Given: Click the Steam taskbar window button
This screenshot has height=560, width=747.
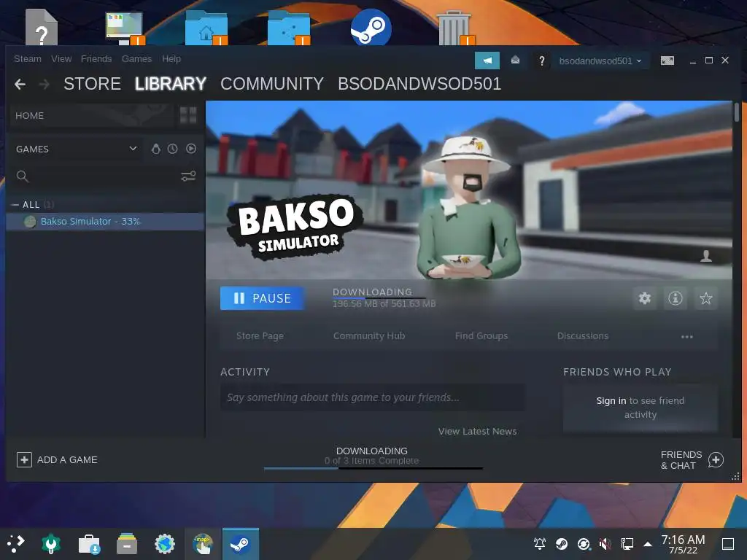Looking at the screenshot, I should pos(241,544).
